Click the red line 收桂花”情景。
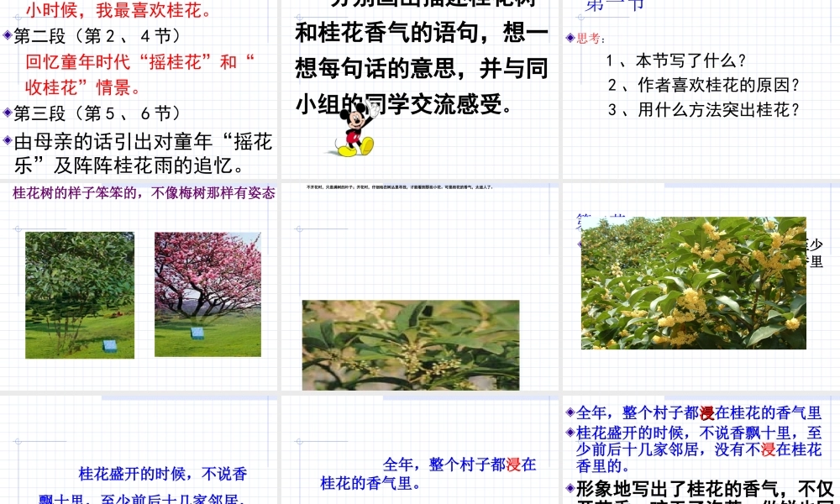The height and width of the screenshot is (504, 840). [x=83, y=87]
